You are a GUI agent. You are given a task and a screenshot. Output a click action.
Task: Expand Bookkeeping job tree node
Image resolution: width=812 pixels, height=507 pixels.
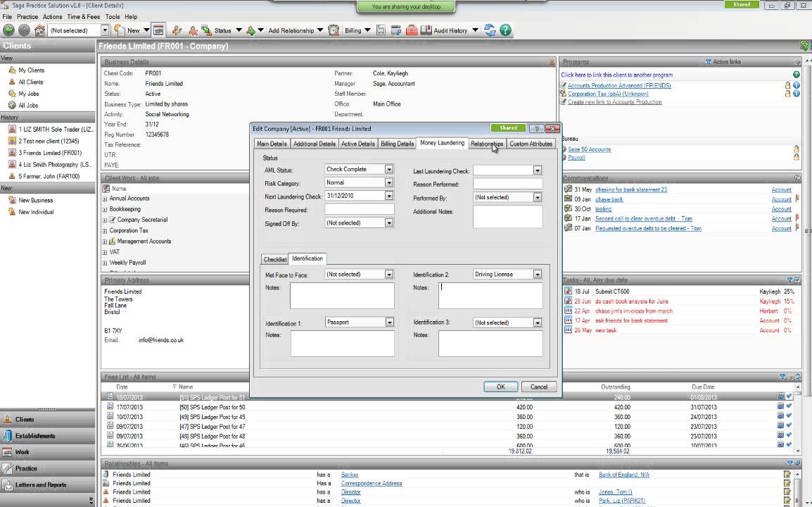pyautogui.click(x=105, y=209)
